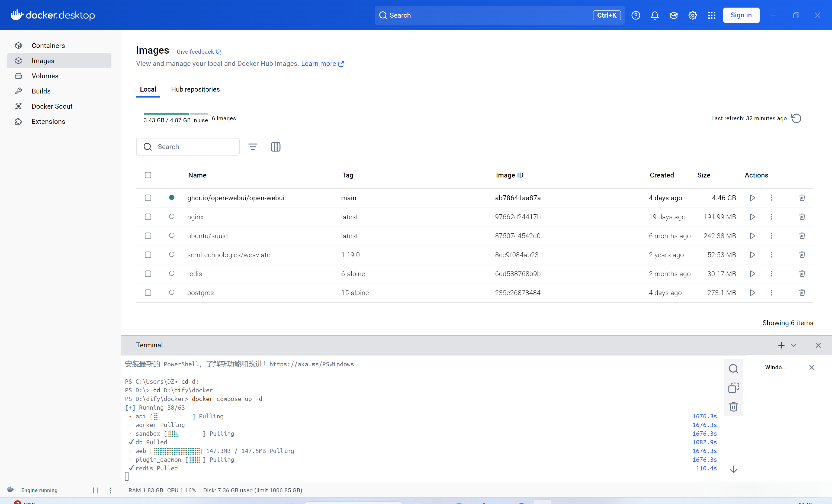This screenshot has height=504, width=832.
Task: Go to Volumes in the sidebar
Action: (x=45, y=76)
